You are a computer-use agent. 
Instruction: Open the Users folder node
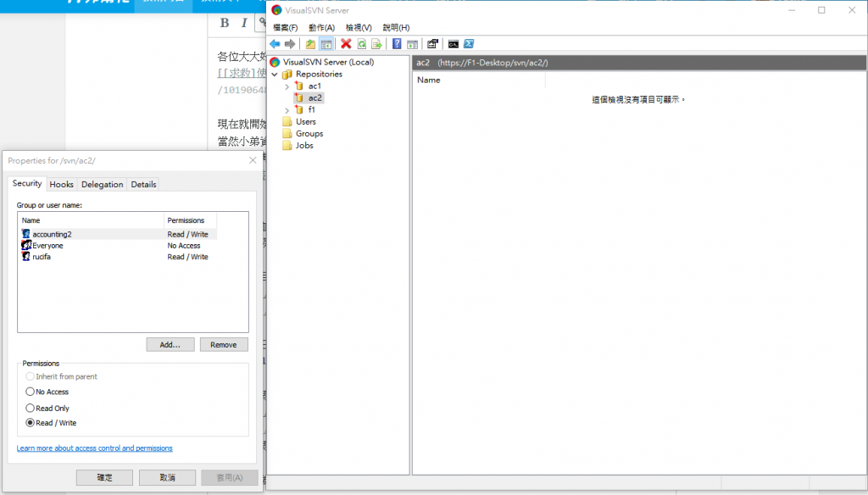(305, 121)
